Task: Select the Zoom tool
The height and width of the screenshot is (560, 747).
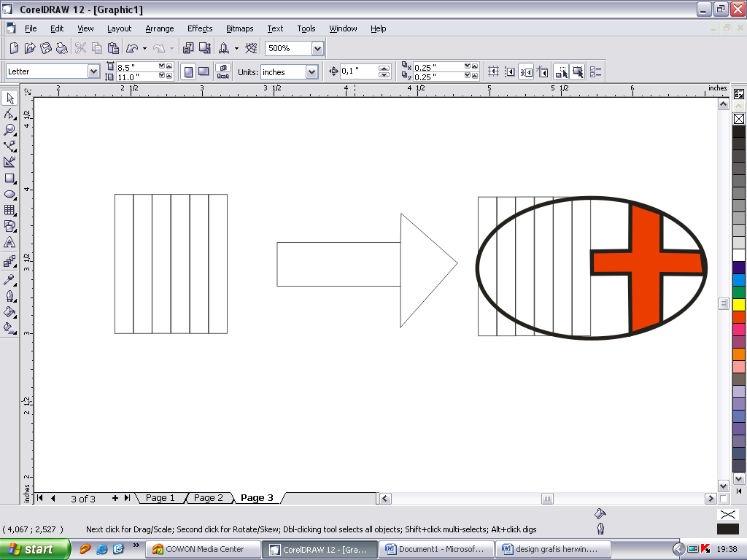Action: [9, 130]
